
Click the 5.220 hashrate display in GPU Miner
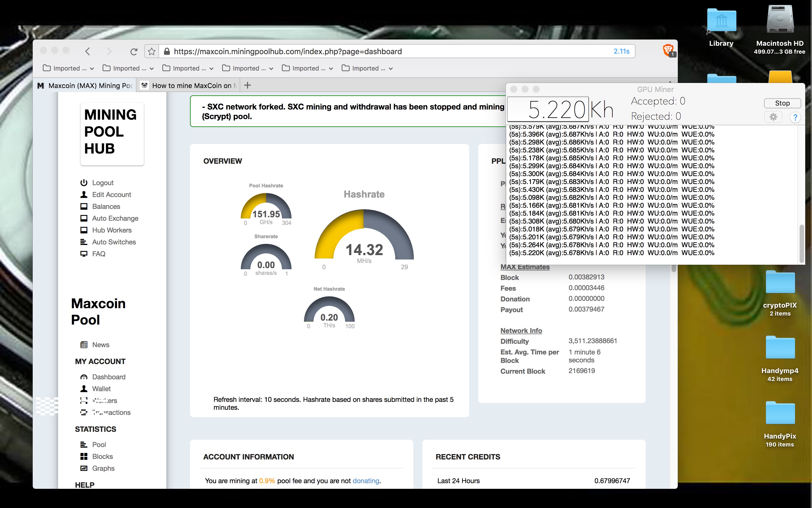[548, 109]
